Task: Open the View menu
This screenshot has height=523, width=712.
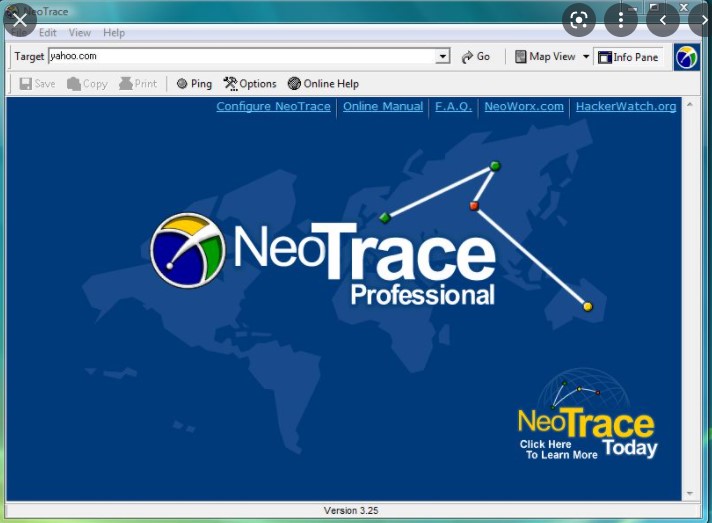Action: (79, 33)
